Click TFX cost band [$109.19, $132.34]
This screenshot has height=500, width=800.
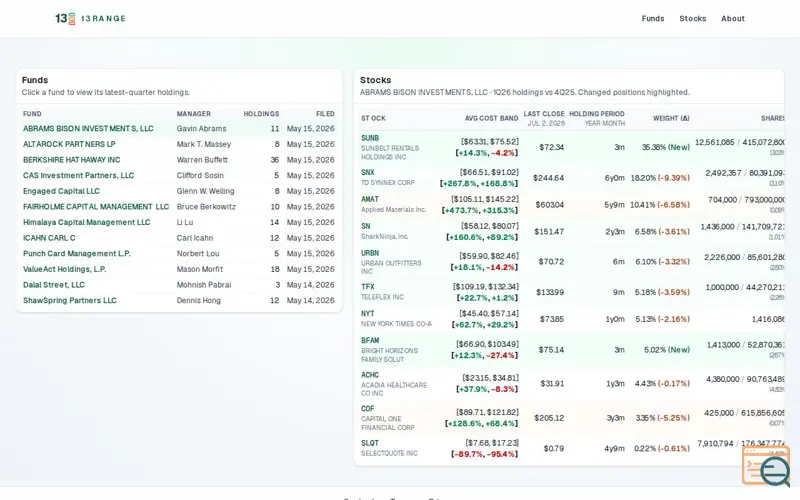(485, 287)
